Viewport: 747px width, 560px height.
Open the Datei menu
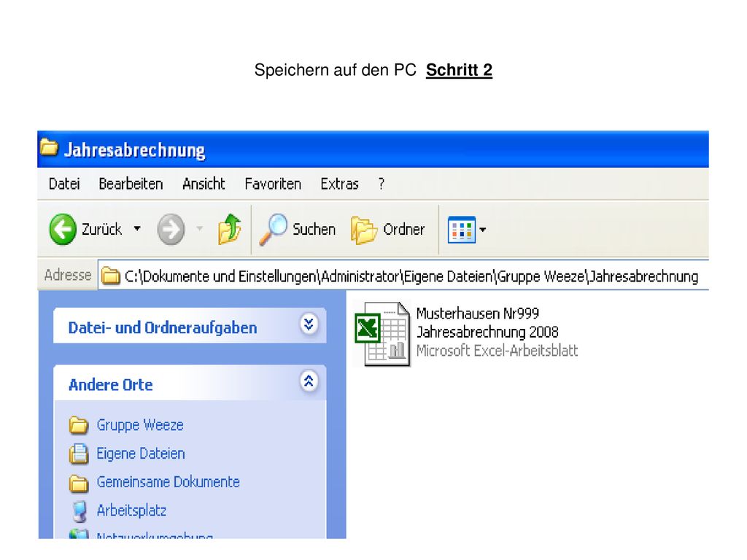pyautogui.click(x=64, y=184)
